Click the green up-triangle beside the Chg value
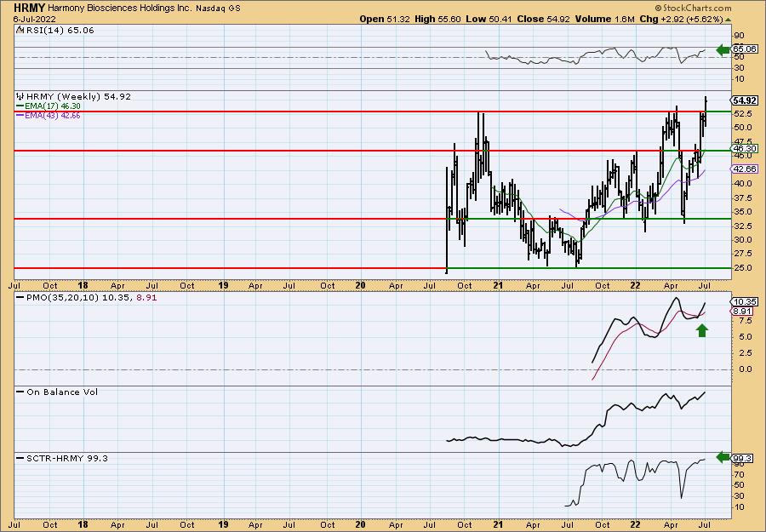This screenshot has height=532, width=766. pyautogui.click(x=728, y=20)
